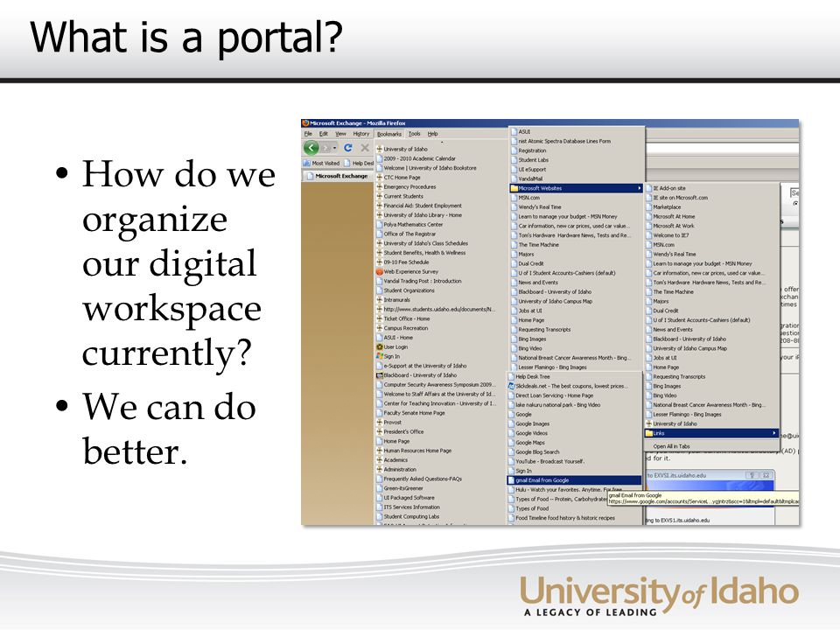840x630 pixels.
Task: Click the green Back arrow button
Action: tap(311, 147)
